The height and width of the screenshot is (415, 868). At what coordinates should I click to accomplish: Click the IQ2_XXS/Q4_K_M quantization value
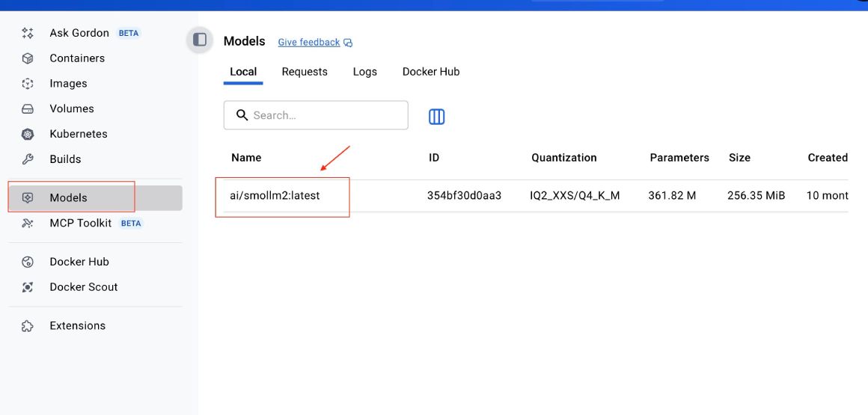pyautogui.click(x=575, y=195)
